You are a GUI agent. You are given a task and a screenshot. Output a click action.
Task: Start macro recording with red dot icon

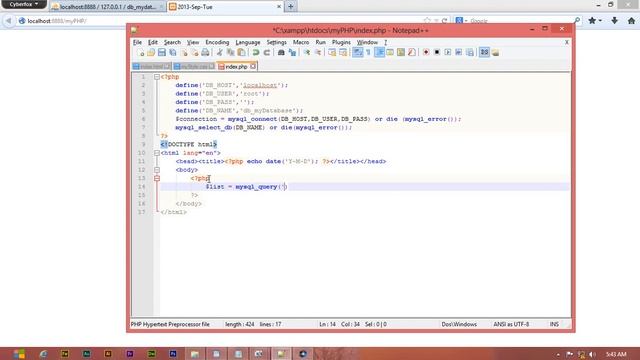[x=426, y=53]
